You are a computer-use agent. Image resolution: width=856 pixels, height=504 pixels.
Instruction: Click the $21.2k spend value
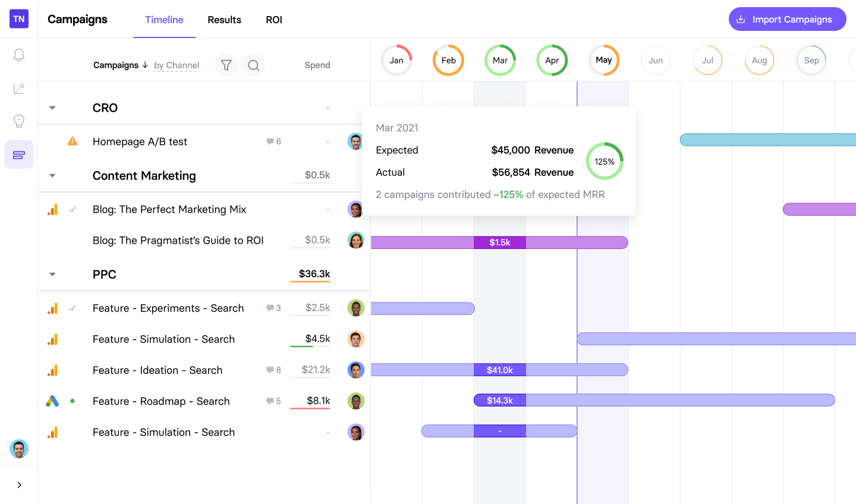(x=316, y=370)
